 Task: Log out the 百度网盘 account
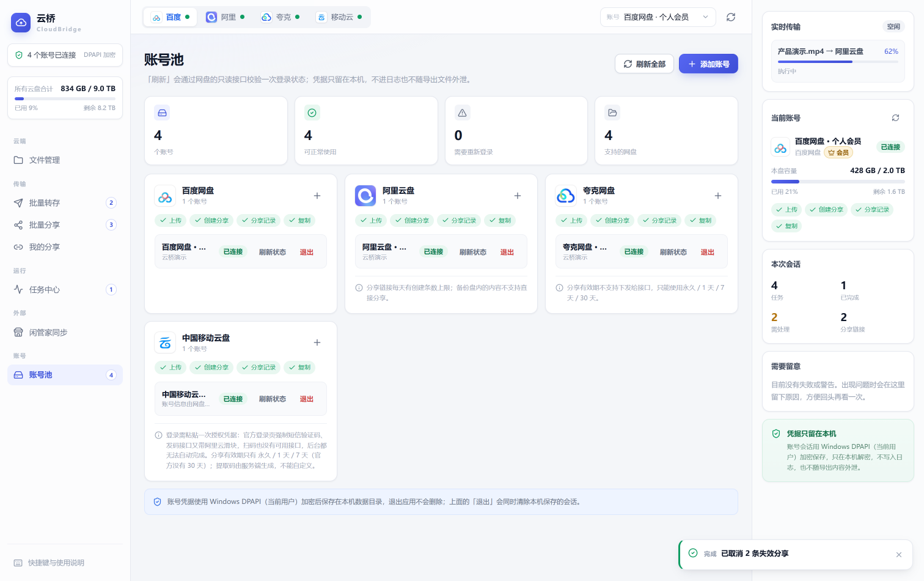tap(307, 252)
